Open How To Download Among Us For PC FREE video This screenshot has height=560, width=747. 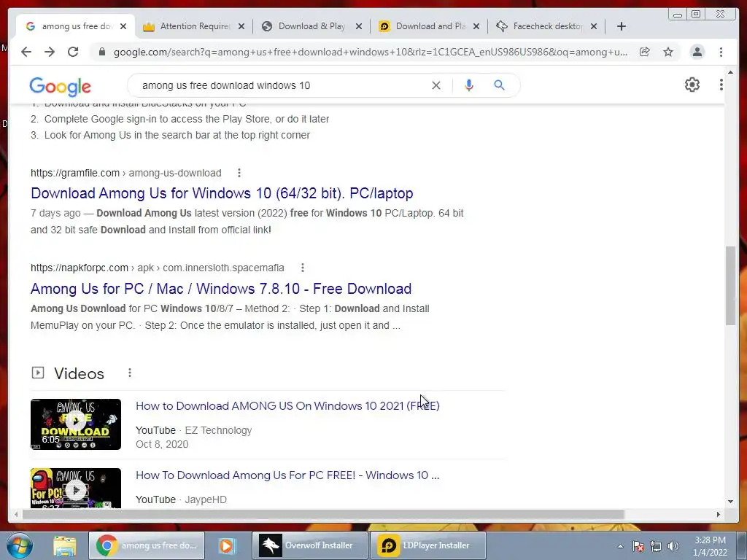pyautogui.click(x=287, y=475)
